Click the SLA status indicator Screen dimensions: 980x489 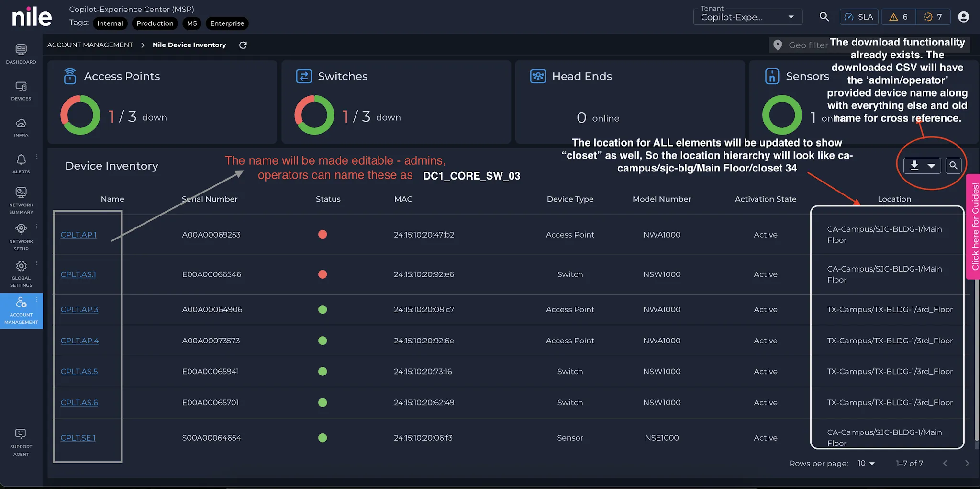[859, 17]
